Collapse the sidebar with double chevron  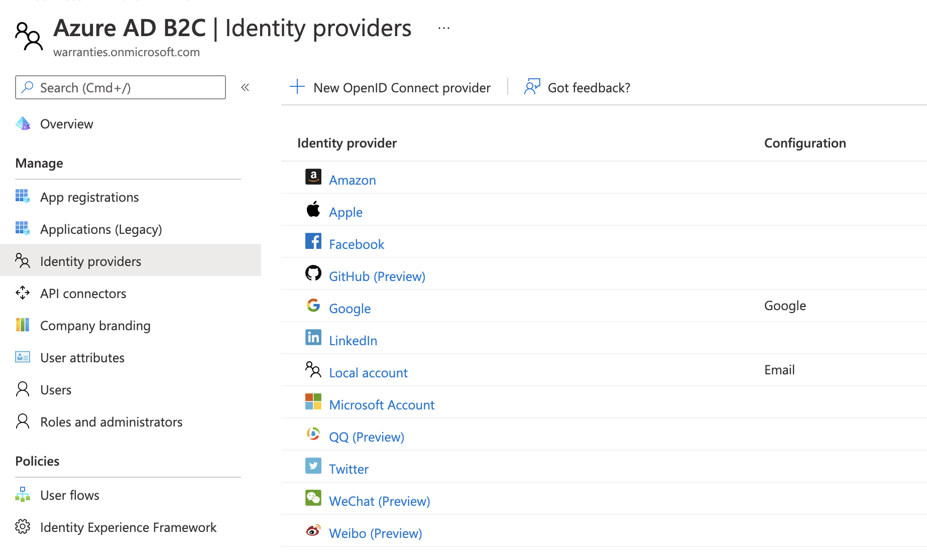coord(245,87)
